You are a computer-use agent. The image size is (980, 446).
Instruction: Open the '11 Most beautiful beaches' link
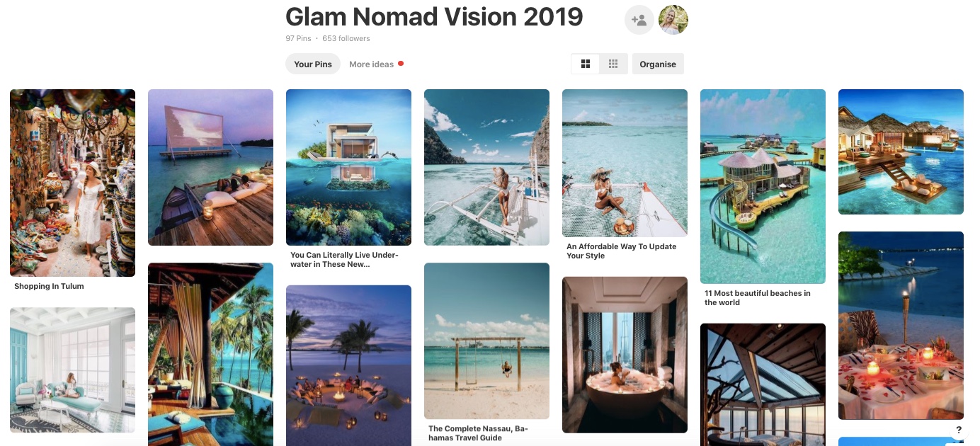click(x=758, y=298)
